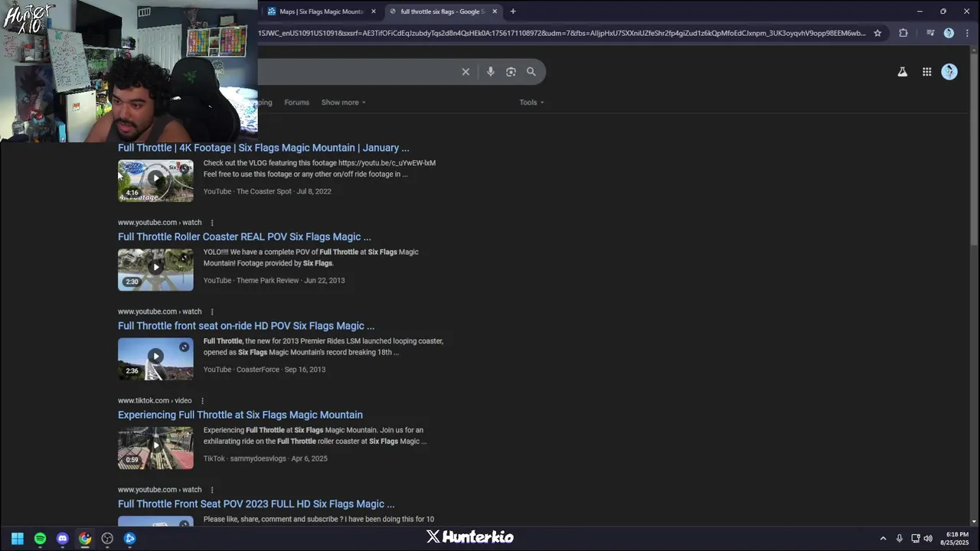Open the three-dot options for the TikTok result
This screenshot has width=980, height=551.
click(x=202, y=401)
